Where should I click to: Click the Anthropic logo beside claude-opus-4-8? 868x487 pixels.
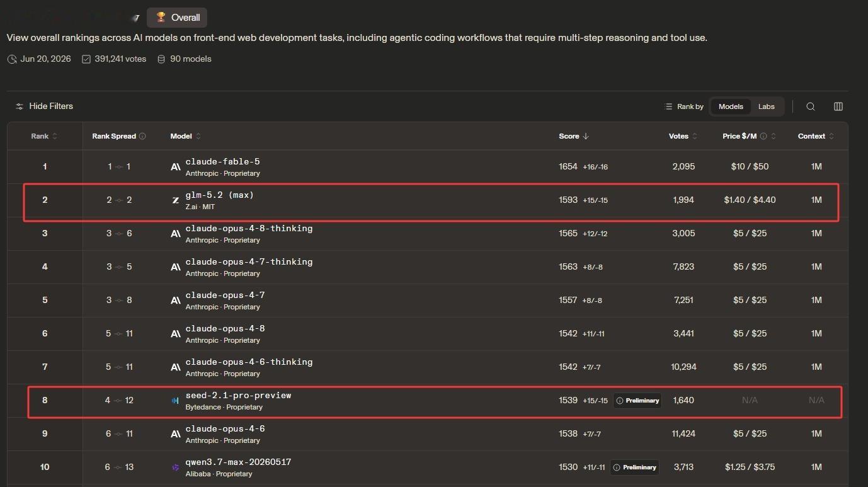click(176, 334)
